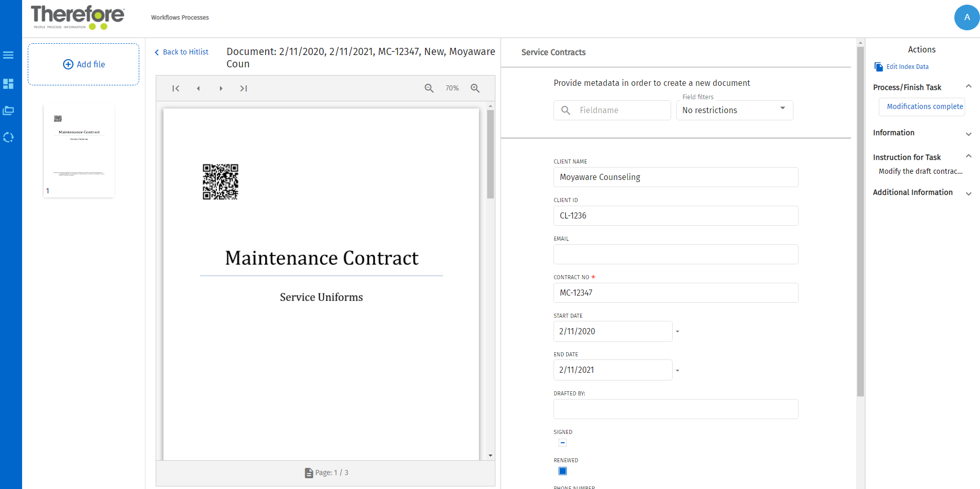Open the Start Date date picker dropdown
Image resolution: width=980 pixels, height=489 pixels.
pyautogui.click(x=677, y=331)
